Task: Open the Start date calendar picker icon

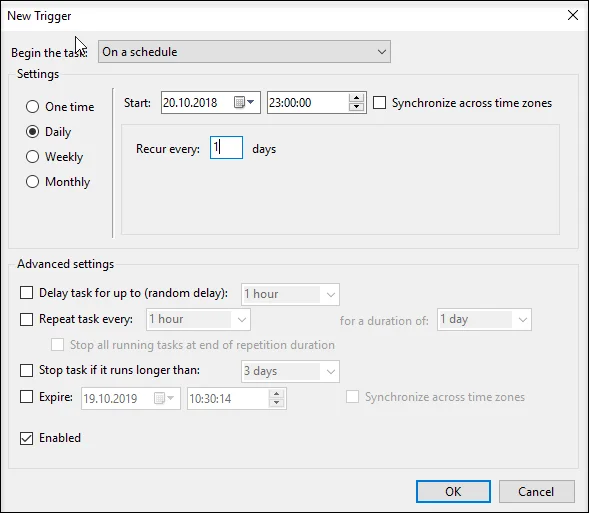Action: pos(244,102)
